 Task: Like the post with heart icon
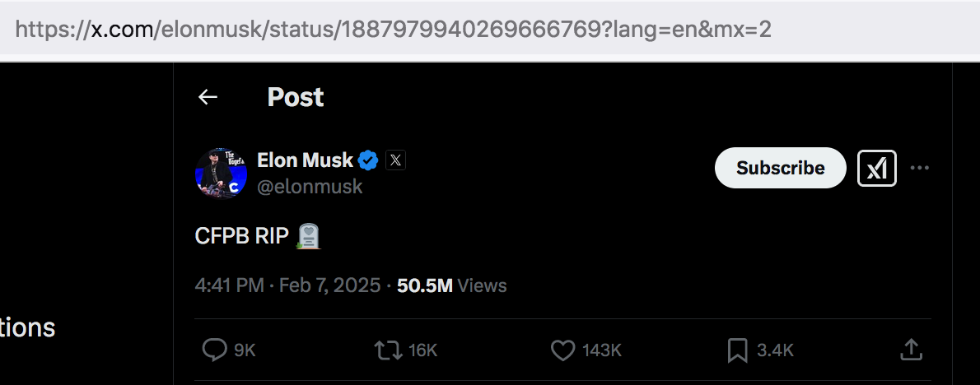point(562,350)
